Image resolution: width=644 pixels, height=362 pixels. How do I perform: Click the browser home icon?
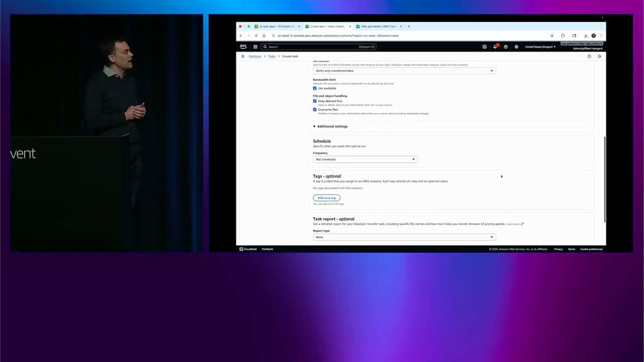pyautogui.click(x=264, y=35)
